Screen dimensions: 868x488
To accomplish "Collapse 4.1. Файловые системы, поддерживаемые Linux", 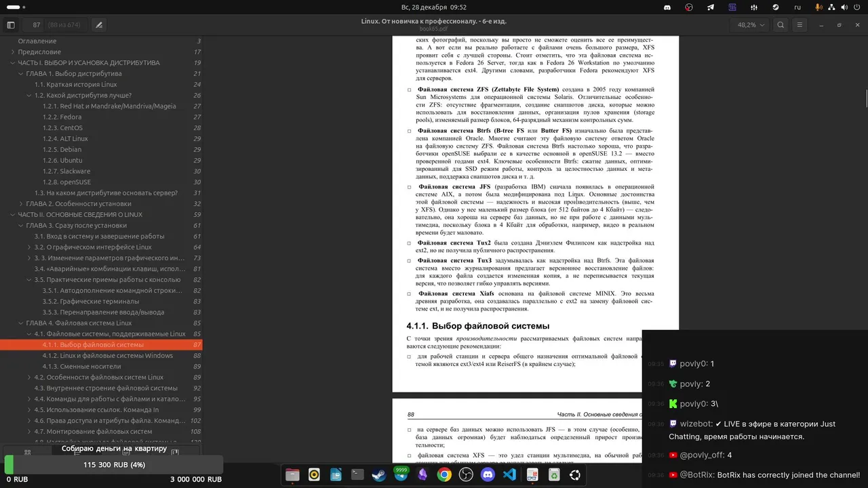I will [28, 334].
